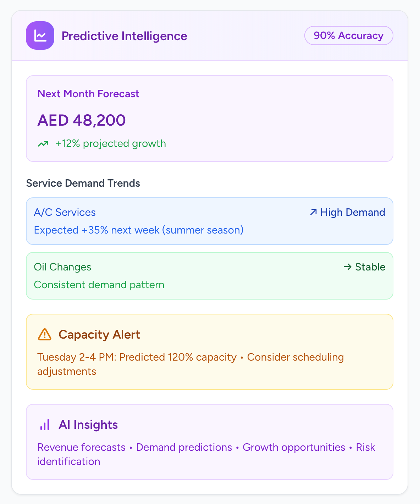Screen dimensions: 420x504
Task: Click the Capacity Alert heading
Action: [99, 334]
